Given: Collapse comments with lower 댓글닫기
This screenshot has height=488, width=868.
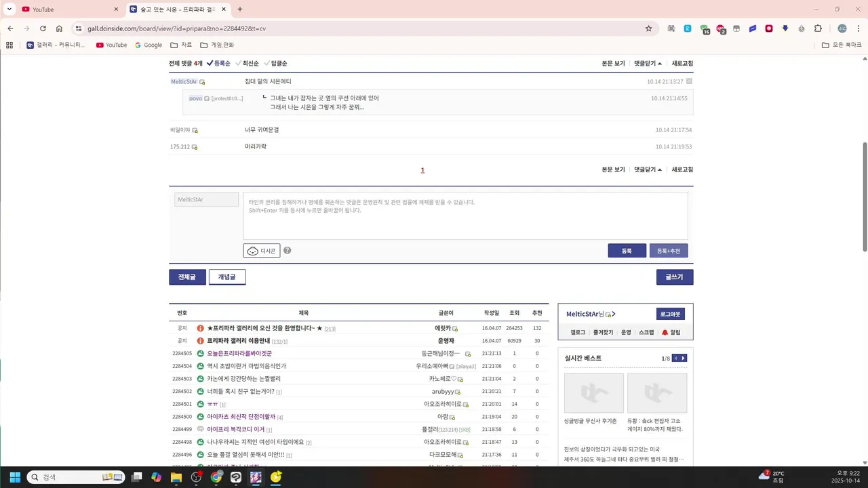Looking at the screenshot, I should (648, 169).
